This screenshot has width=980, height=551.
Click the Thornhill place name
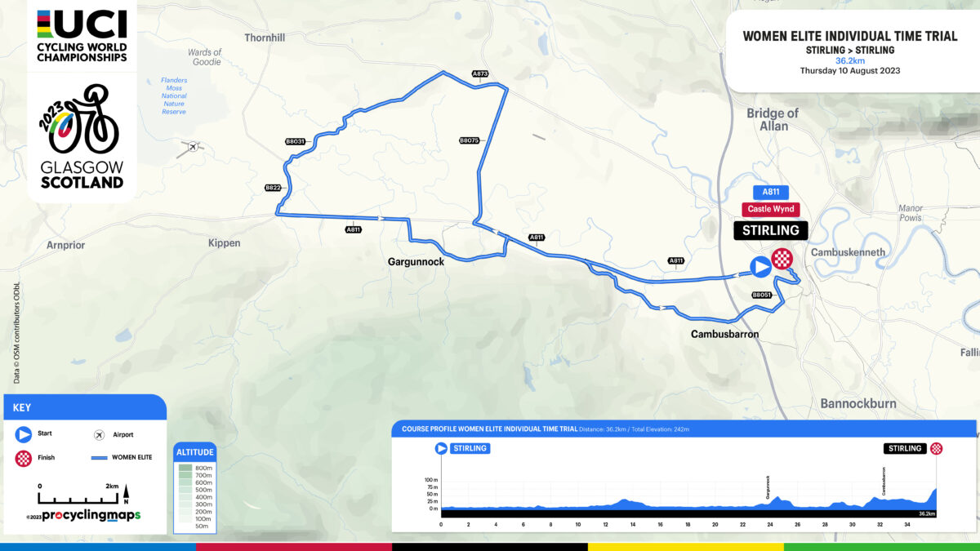click(265, 38)
